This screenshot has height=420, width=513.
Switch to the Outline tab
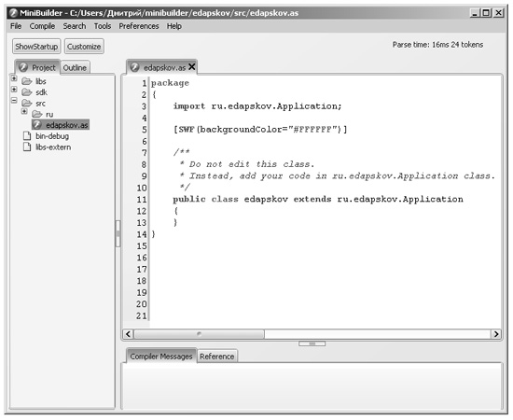[x=75, y=68]
